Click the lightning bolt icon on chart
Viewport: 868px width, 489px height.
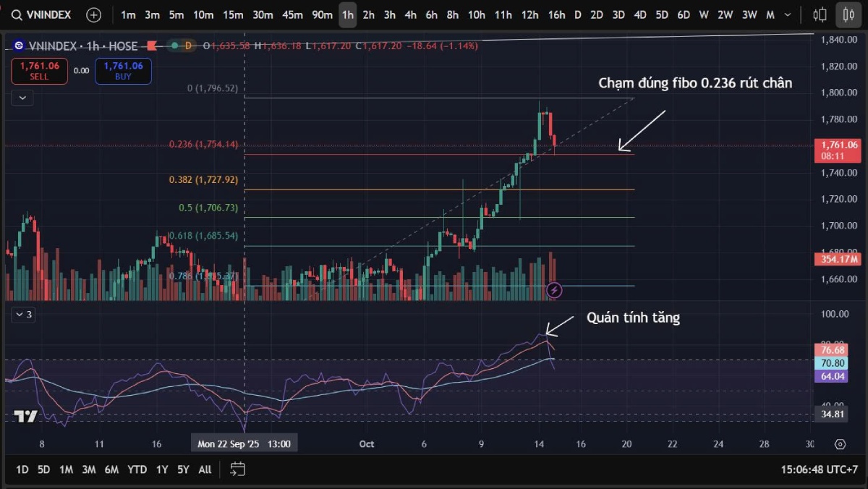[554, 290]
